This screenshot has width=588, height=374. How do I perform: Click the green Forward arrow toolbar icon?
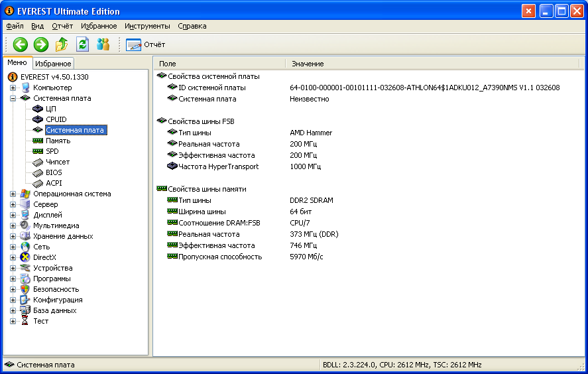[41, 44]
